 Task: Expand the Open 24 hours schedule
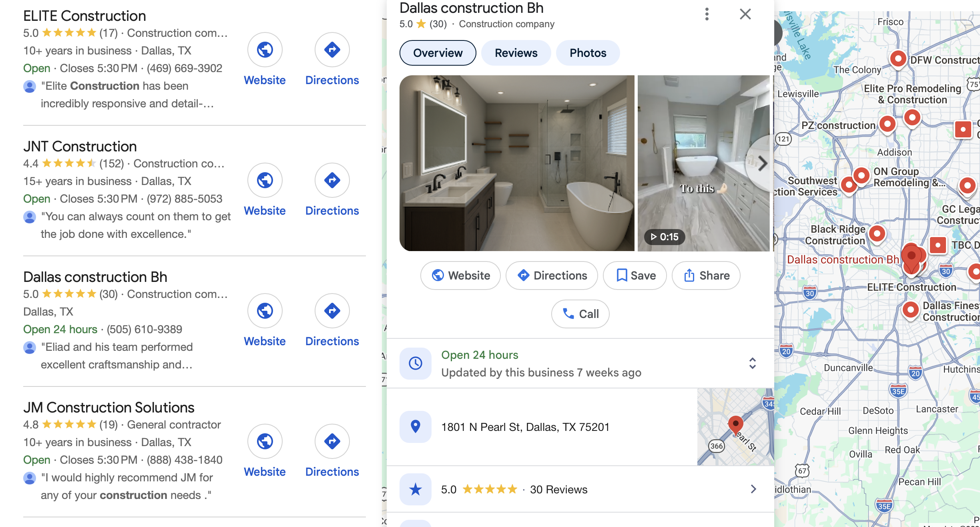click(x=753, y=363)
